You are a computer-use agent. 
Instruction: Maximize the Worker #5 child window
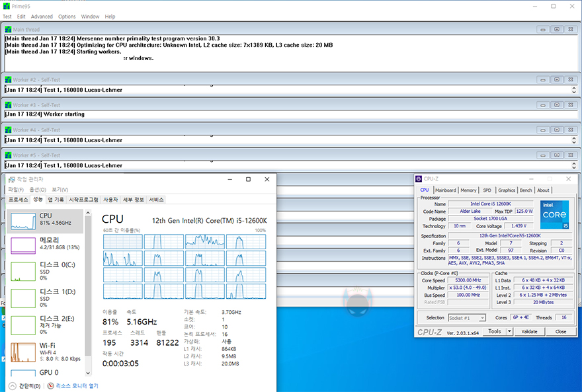(557, 155)
